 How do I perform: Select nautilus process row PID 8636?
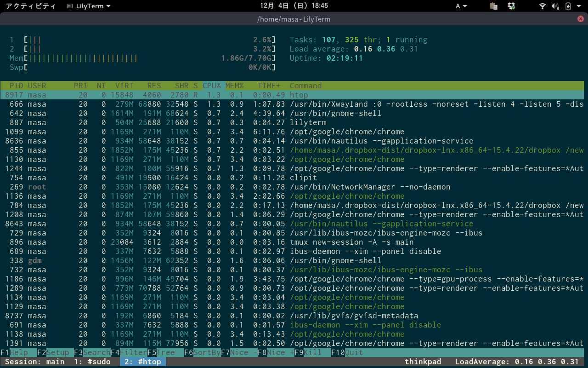click(x=292, y=141)
